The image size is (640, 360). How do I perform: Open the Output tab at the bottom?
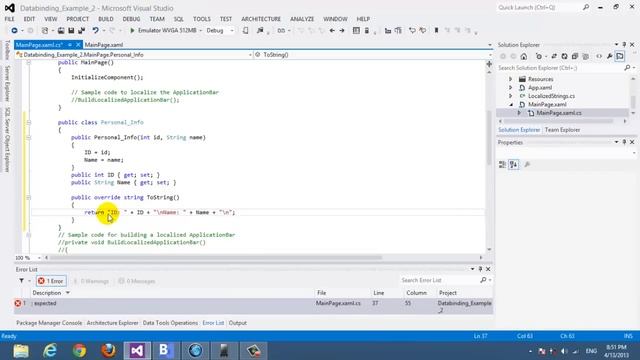click(x=238, y=323)
